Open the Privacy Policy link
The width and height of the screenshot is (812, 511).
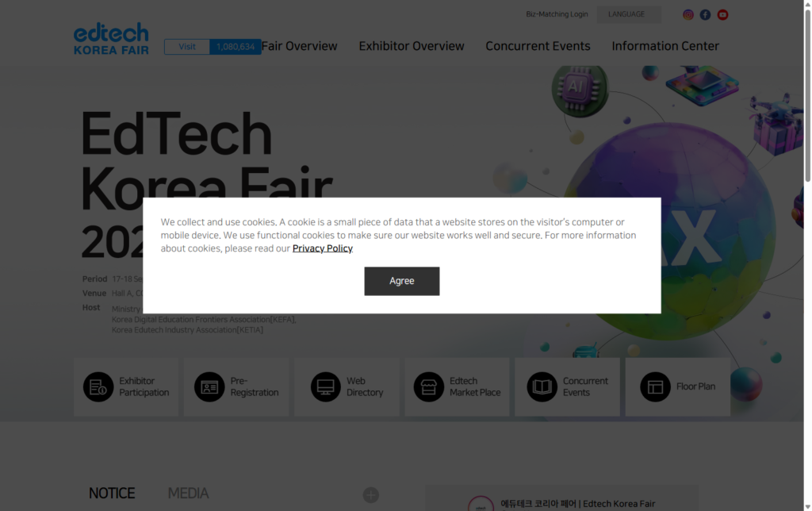[323, 248]
